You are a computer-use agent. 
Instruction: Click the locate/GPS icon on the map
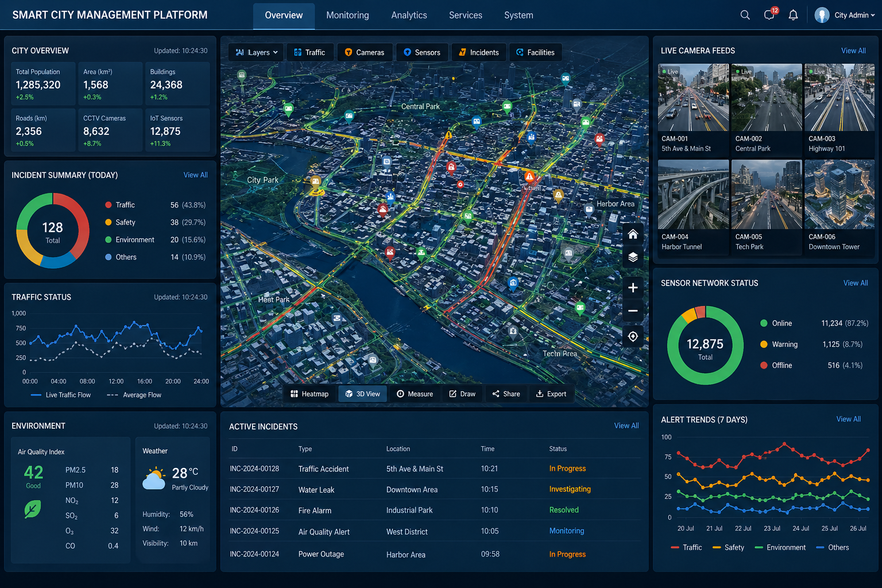click(633, 336)
